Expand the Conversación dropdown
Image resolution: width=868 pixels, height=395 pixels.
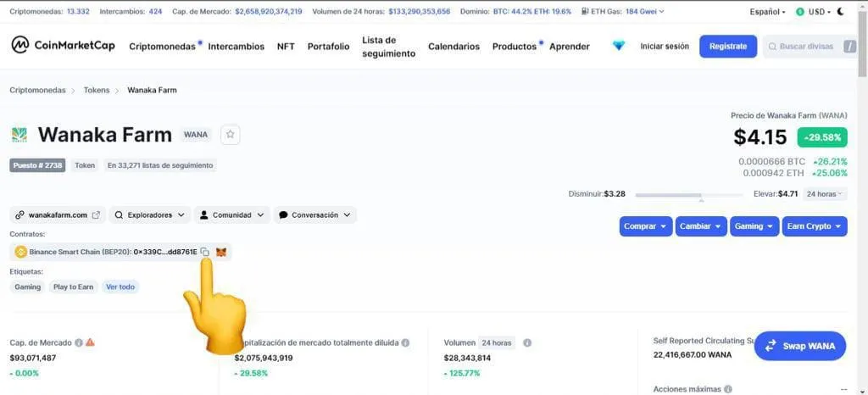315,214
